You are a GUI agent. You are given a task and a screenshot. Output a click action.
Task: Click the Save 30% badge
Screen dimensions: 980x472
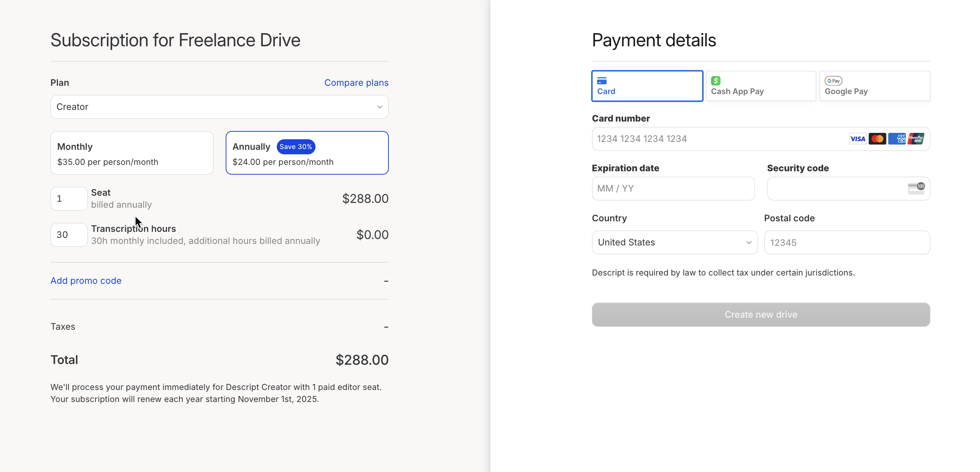pyautogui.click(x=296, y=147)
